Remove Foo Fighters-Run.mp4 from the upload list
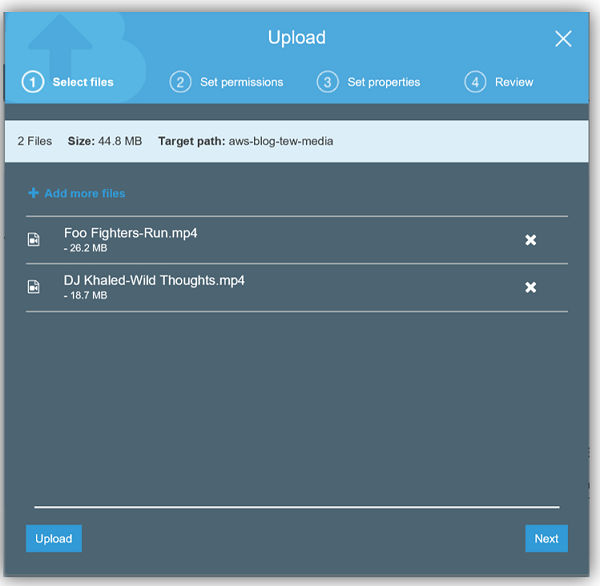Screen dimensions: 600x586 coord(531,240)
